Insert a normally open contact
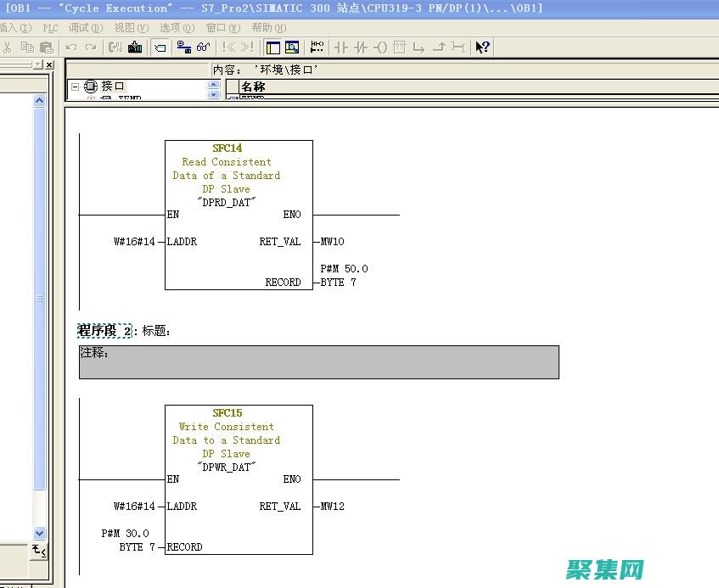Viewport: 719px width, 588px height. point(341,48)
